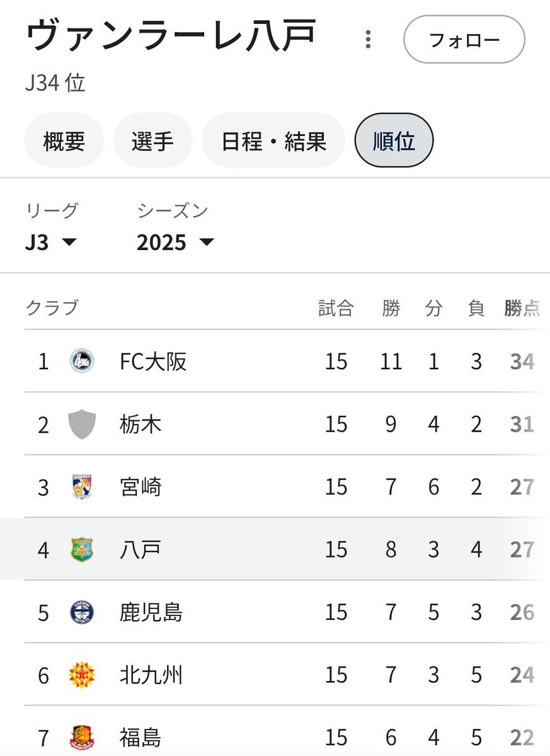550x756 pixels.
Task: Click the arrow beside the 2025 season
Action: (x=206, y=243)
